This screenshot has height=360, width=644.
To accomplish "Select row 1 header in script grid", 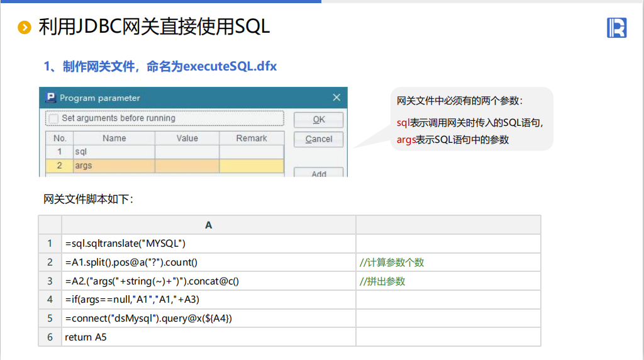I will (50, 243).
